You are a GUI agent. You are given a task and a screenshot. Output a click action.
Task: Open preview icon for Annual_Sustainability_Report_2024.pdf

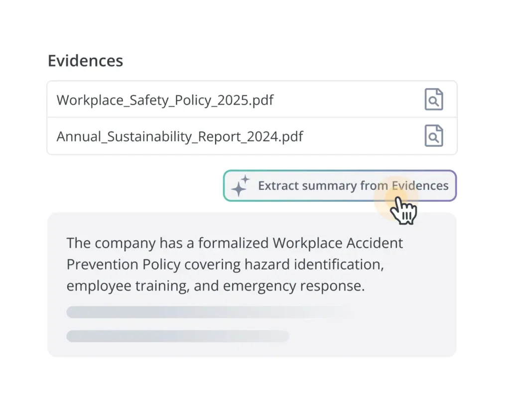coord(433,136)
